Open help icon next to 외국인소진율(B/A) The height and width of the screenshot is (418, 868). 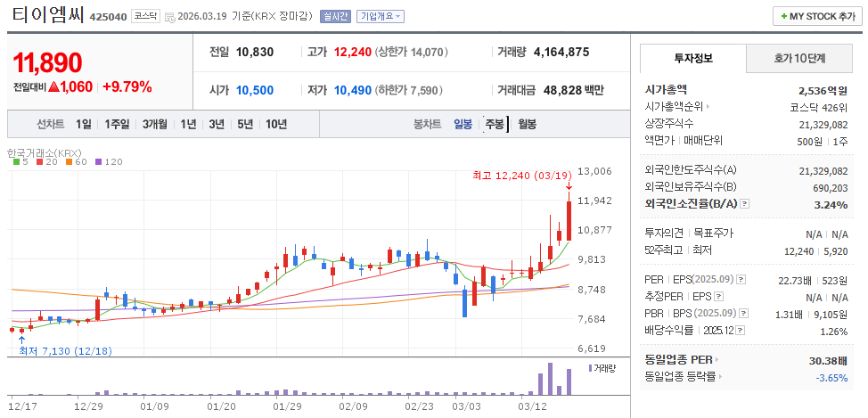pos(744,204)
